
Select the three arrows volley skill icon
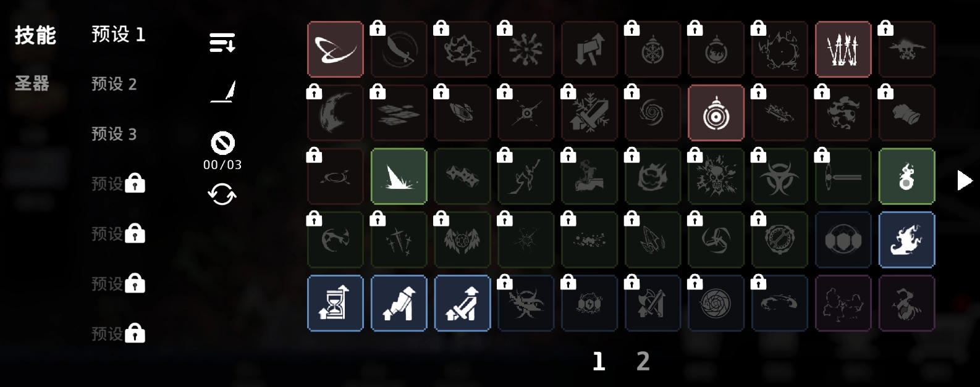(843, 49)
